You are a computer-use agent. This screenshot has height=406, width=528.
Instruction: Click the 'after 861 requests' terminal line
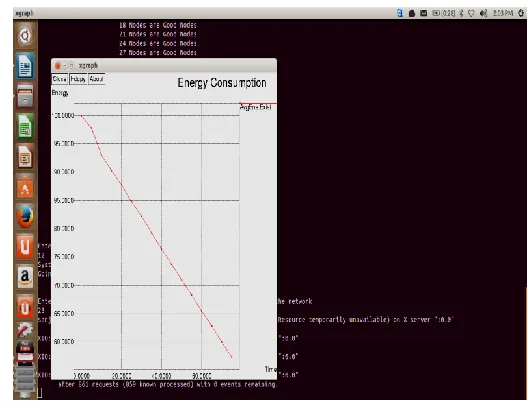coord(167,384)
